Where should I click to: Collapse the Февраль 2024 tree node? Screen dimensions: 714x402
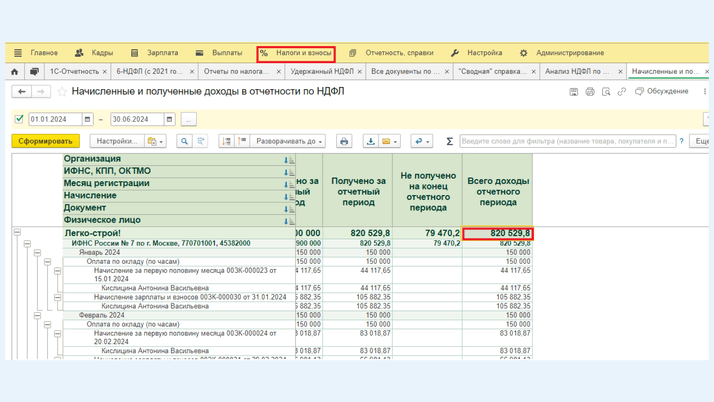click(37, 315)
